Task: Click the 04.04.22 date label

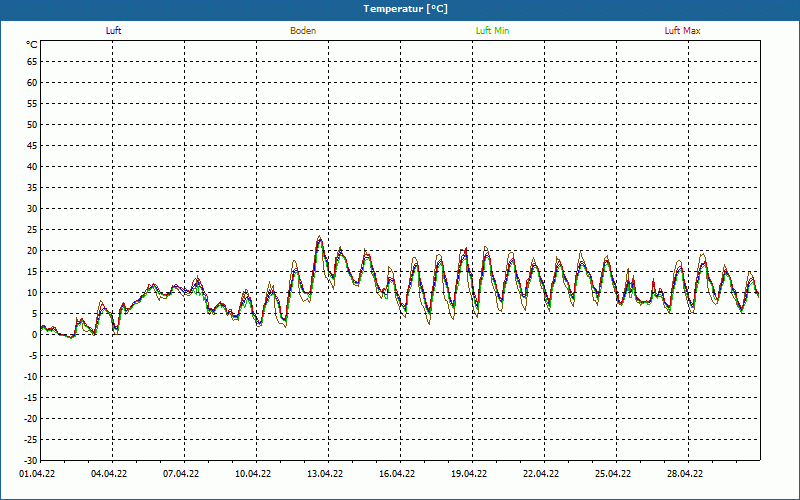Action: click(109, 474)
